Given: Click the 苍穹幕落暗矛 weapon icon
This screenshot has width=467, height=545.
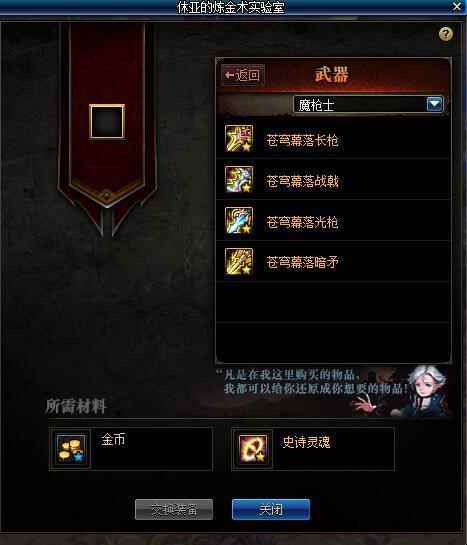Looking at the screenshot, I should pyautogui.click(x=239, y=261).
